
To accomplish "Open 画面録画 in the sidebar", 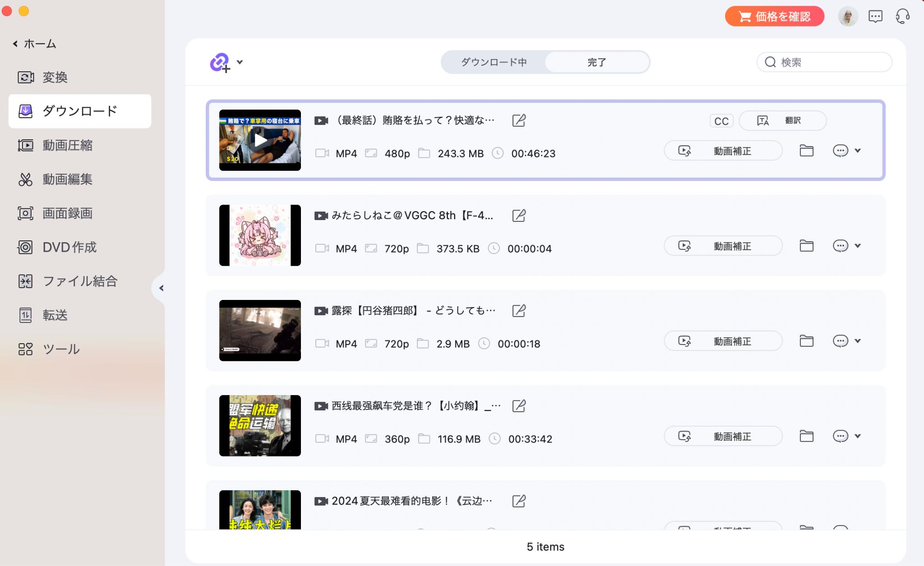I will tap(80, 213).
